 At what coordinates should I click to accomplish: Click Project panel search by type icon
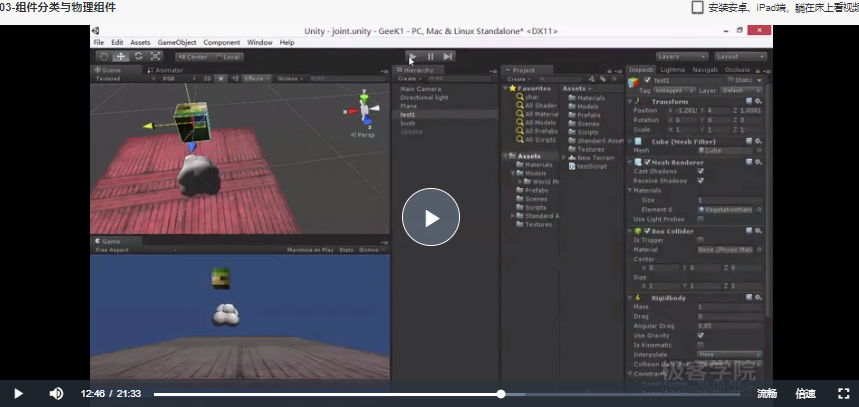593,79
